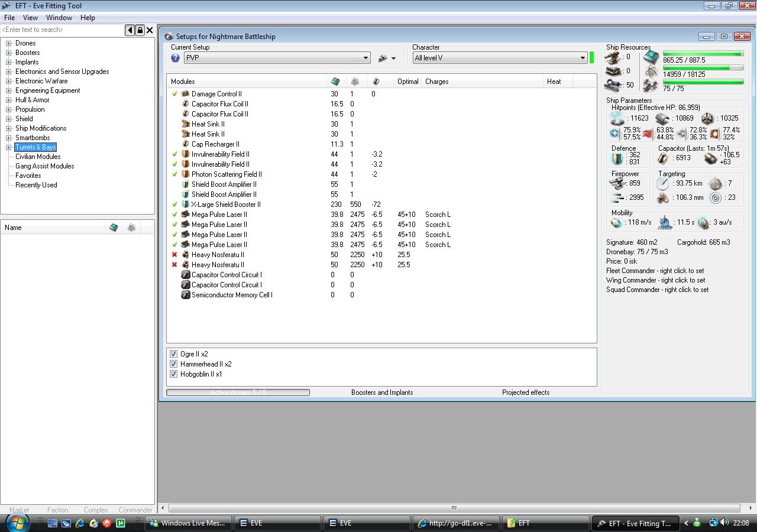The width and height of the screenshot is (757, 532).
Task: Click the green swatch beside Character dropdown
Action: click(591, 57)
